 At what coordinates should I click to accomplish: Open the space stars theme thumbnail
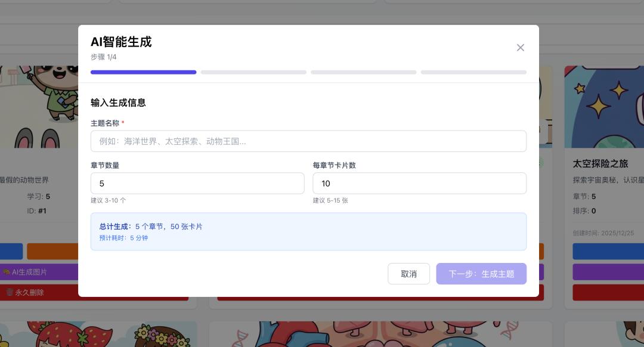pos(604,107)
